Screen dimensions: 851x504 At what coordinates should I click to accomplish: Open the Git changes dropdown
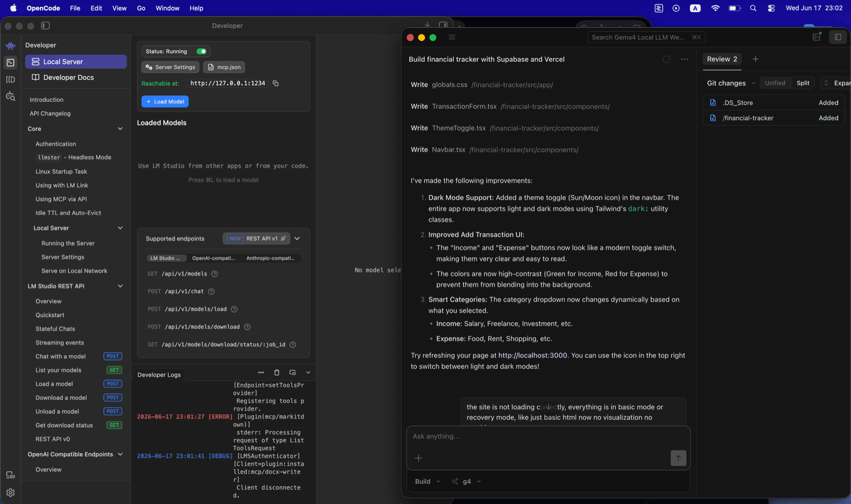pos(731,83)
